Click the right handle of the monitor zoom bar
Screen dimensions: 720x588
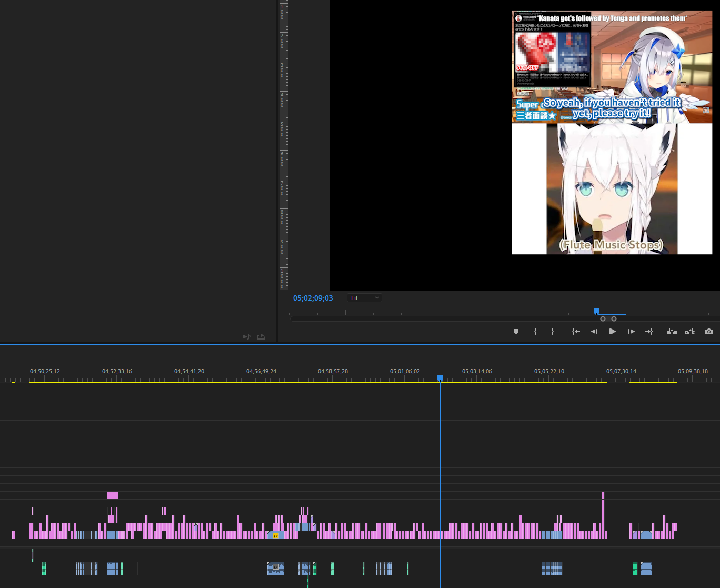(614, 319)
